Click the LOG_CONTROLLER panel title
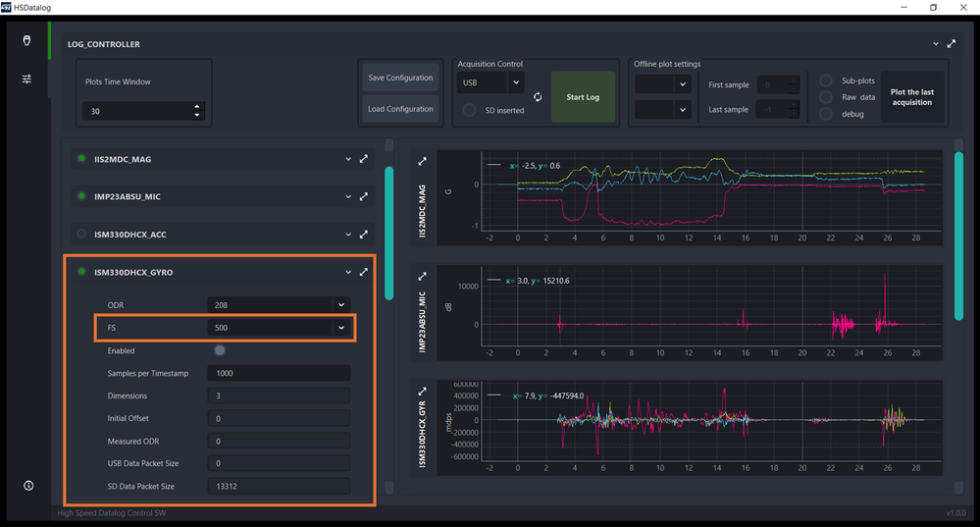 (104, 44)
